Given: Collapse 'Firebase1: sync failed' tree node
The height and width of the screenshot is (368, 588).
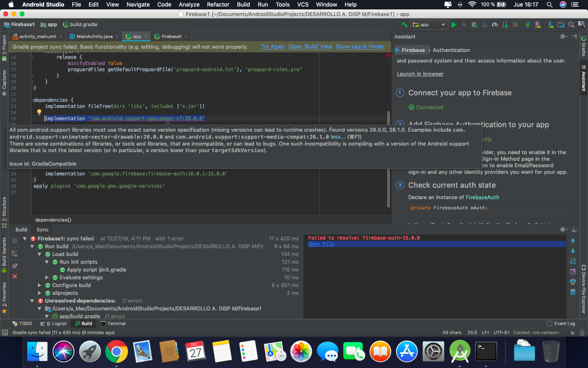Looking at the screenshot, I should point(25,238).
